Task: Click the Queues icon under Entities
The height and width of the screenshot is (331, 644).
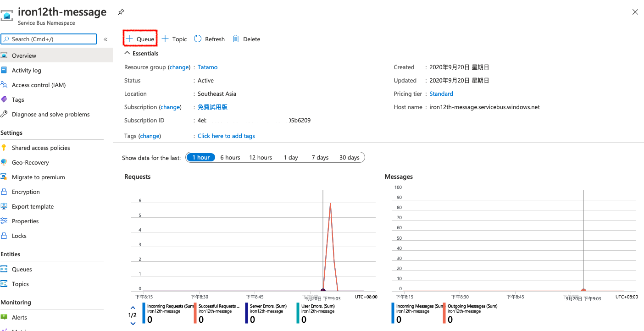Action: point(4,269)
